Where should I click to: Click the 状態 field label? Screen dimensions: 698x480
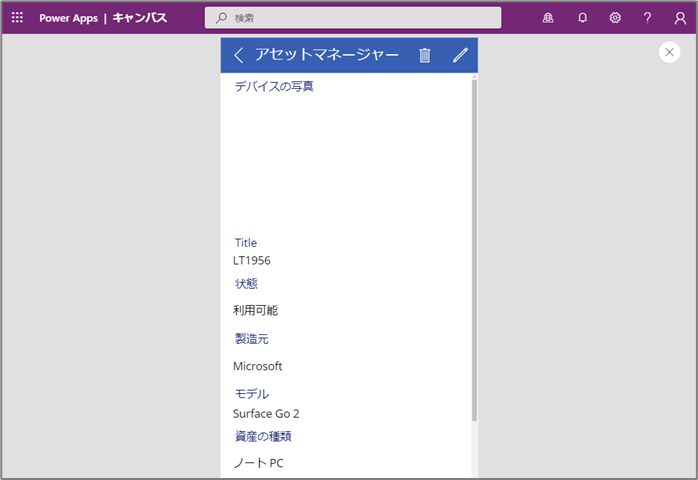pos(246,284)
